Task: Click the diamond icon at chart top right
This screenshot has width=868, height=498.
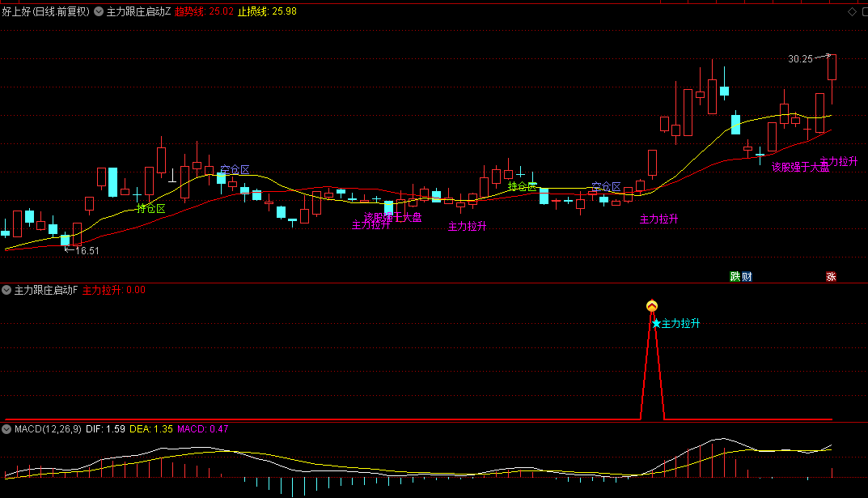Action: 852,11
